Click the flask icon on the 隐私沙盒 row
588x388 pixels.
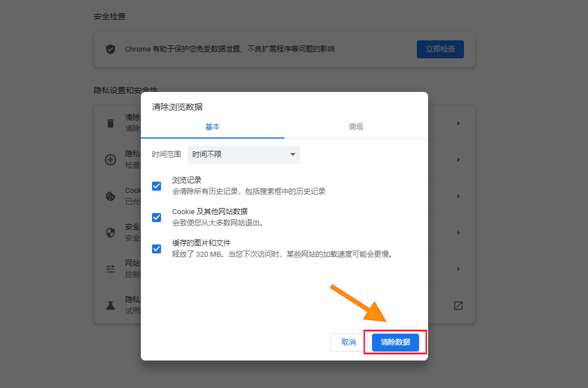pos(110,305)
